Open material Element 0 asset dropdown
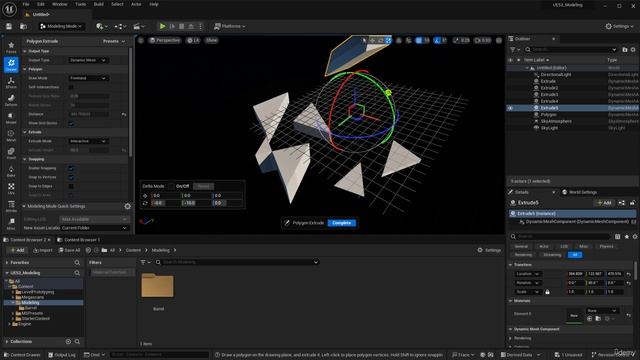 click(x=602, y=311)
